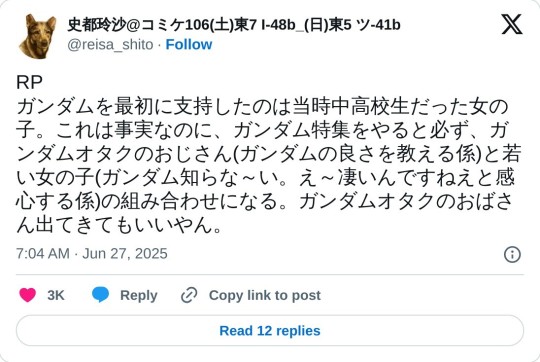Click the Copy link to post text
Image resolution: width=540 pixels, height=362 pixels.
pos(265,296)
